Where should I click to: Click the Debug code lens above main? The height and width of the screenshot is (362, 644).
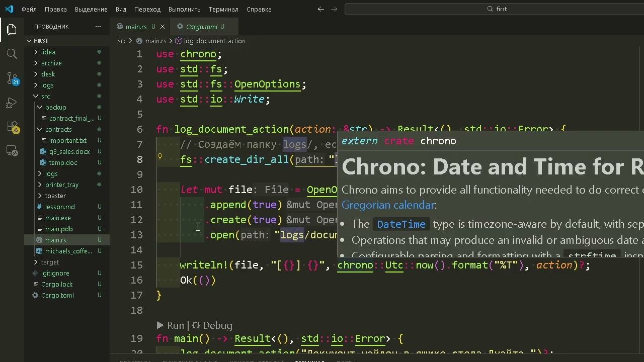[x=212, y=325]
